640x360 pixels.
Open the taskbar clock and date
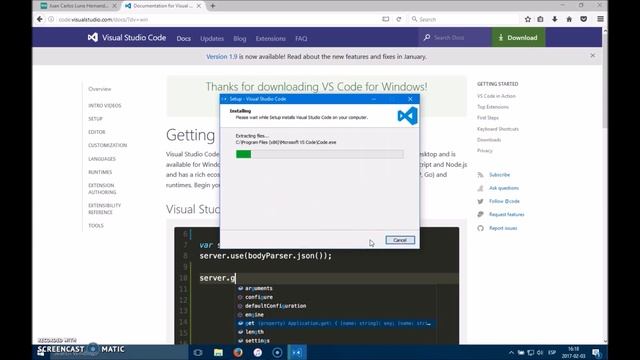573,352
